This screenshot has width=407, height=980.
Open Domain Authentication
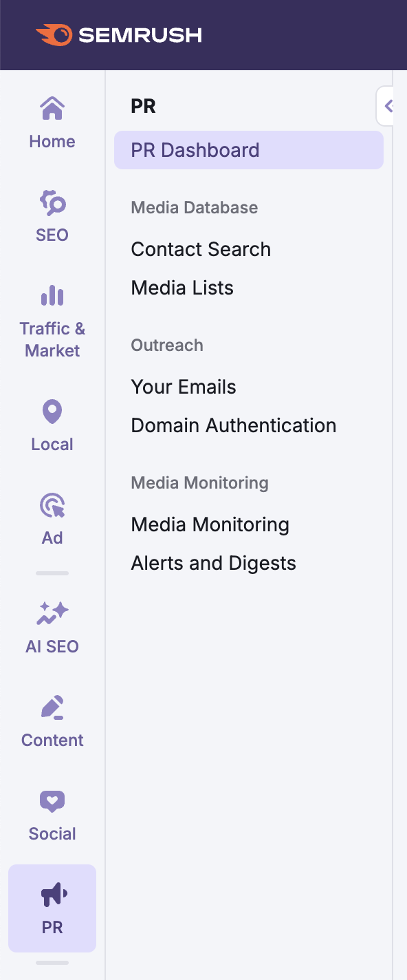[234, 425]
